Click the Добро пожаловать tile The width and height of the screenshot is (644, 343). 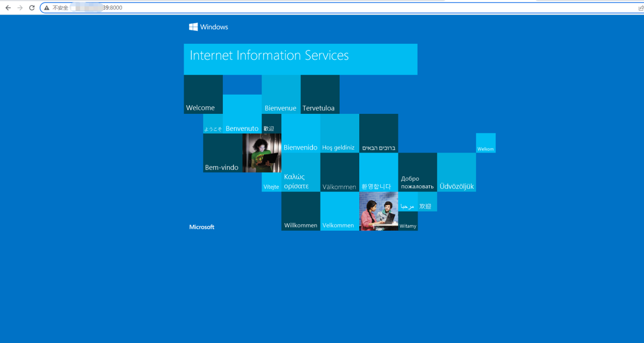tap(418, 172)
